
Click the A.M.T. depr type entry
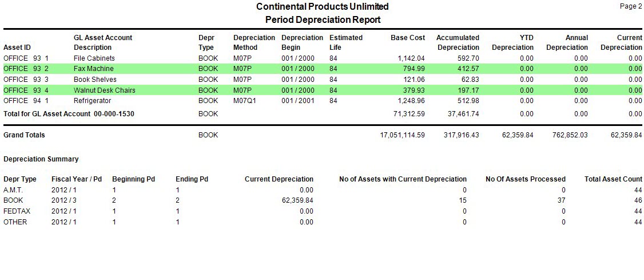(x=14, y=190)
